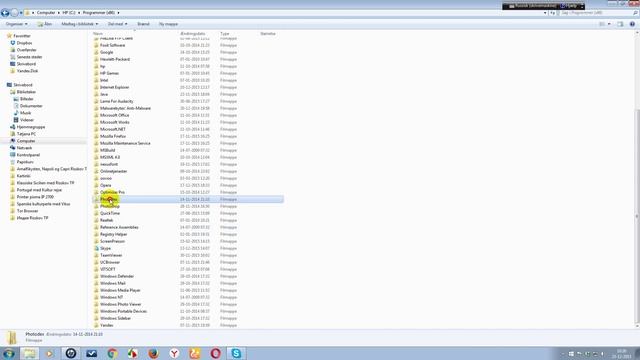Select the Windows Defender folder row

click(188, 276)
